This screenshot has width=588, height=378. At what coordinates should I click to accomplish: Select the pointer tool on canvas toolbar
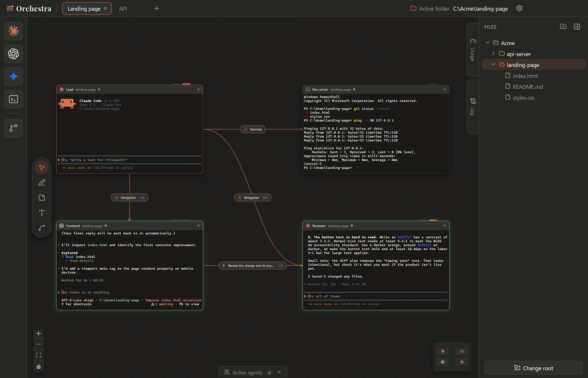[42, 167]
